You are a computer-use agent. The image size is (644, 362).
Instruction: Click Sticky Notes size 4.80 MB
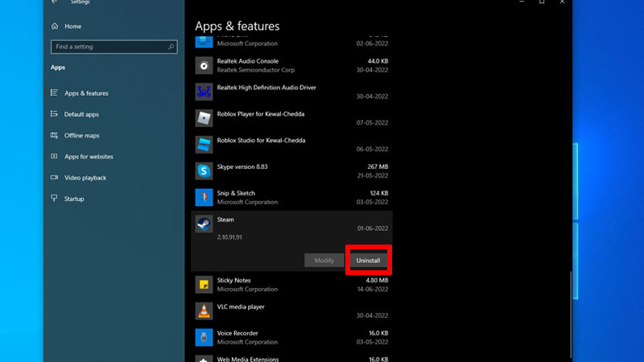(x=377, y=280)
